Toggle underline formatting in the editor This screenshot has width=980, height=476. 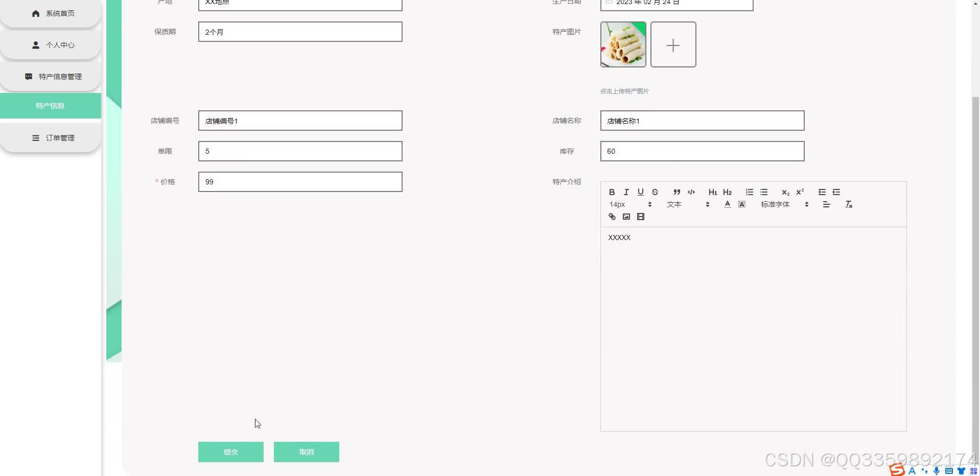(640, 192)
